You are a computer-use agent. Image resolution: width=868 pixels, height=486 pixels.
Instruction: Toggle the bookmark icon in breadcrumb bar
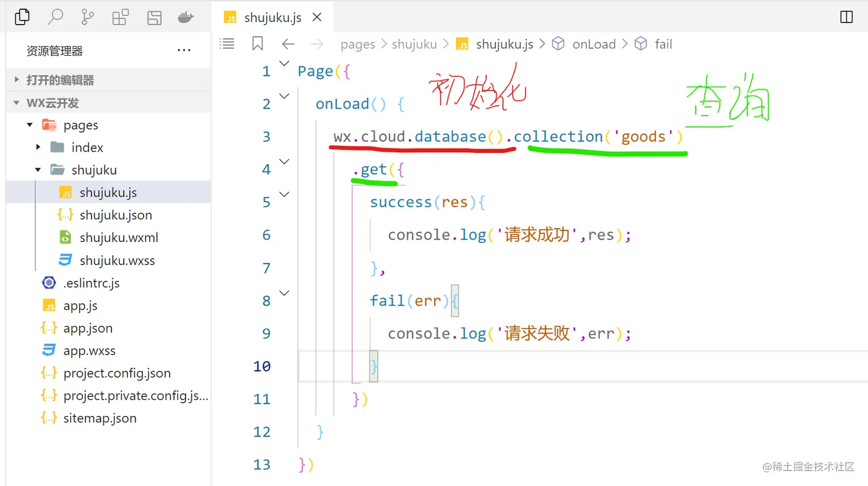click(x=257, y=44)
